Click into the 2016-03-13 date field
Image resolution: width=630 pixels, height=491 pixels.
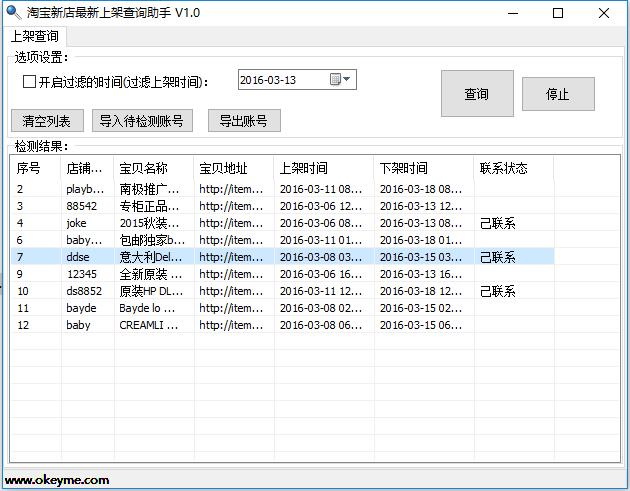(297, 80)
